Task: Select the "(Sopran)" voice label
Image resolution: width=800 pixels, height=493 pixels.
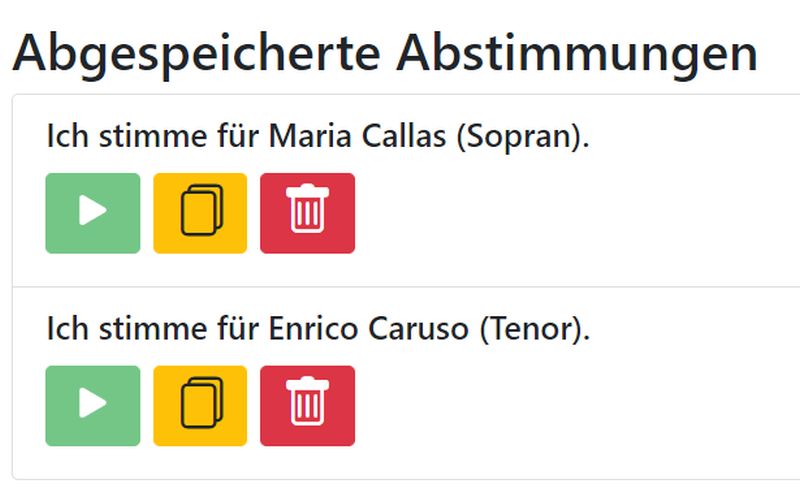Action: (x=521, y=136)
